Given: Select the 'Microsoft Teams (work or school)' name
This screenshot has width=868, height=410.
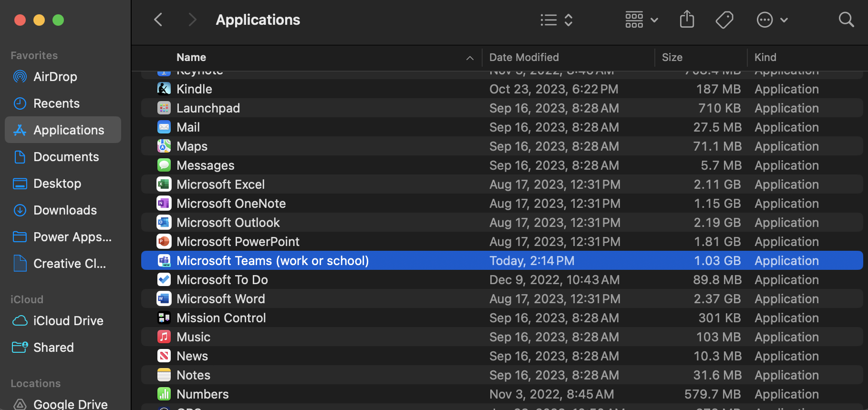Looking at the screenshot, I should pyautogui.click(x=273, y=261).
